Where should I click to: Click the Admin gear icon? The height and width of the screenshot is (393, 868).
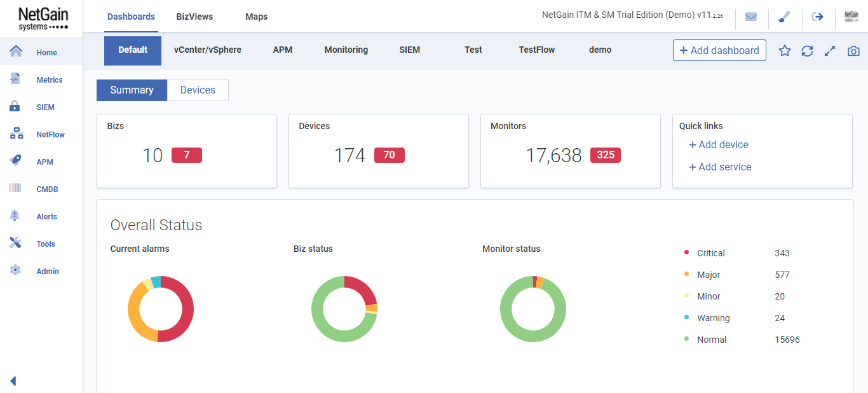pos(15,270)
